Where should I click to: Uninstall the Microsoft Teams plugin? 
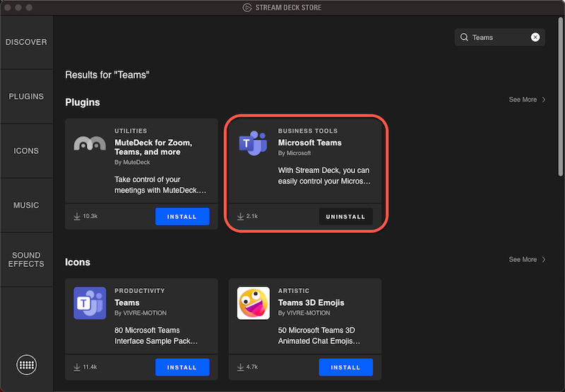click(x=345, y=217)
